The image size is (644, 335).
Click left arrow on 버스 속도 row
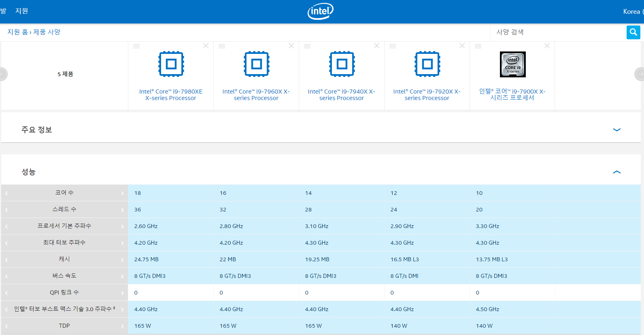(6, 276)
